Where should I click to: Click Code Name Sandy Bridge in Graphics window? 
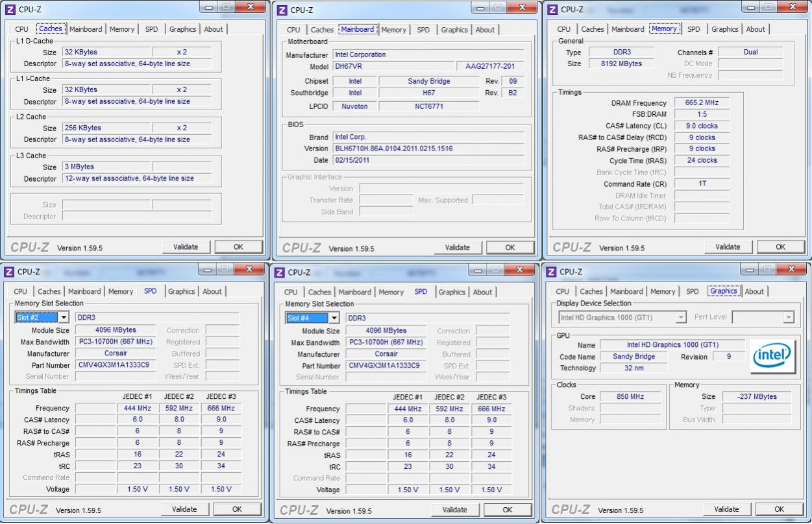(634, 357)
